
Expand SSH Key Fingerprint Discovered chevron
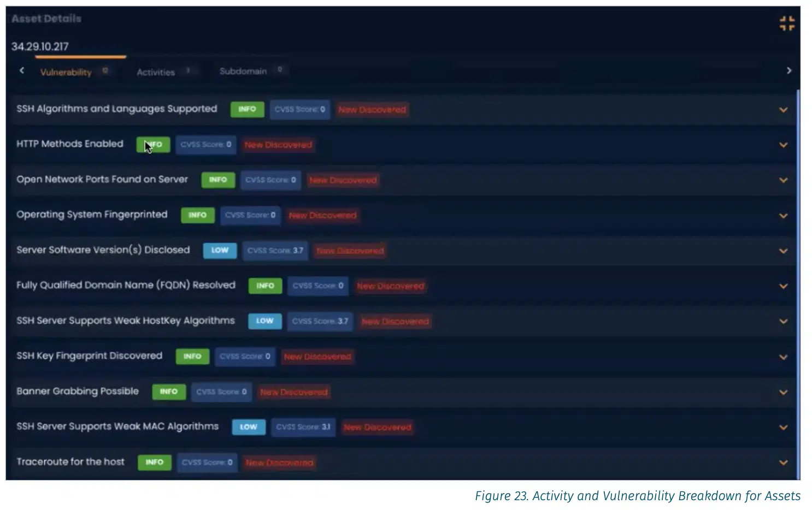(783, 357)
